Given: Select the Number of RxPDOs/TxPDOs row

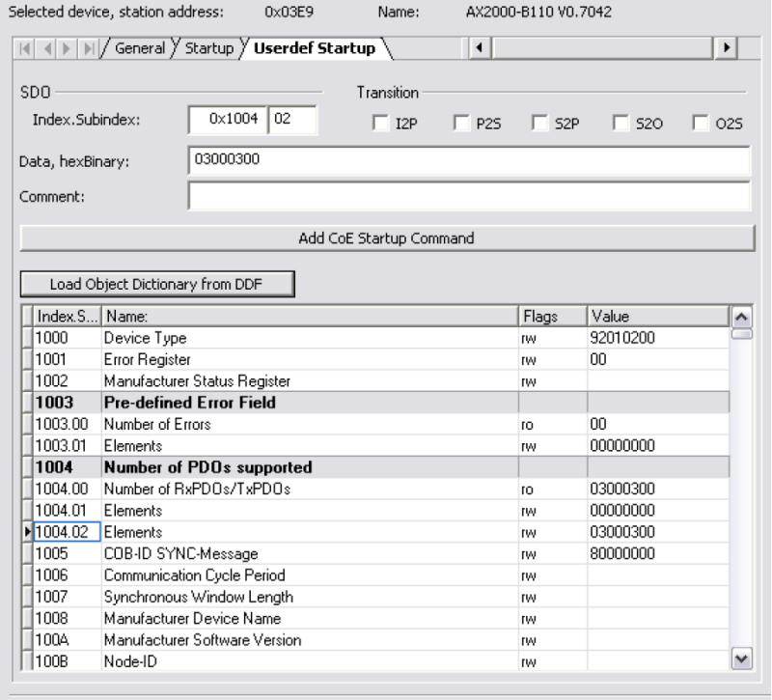Looking at the screenshot, I should [376, 490].
